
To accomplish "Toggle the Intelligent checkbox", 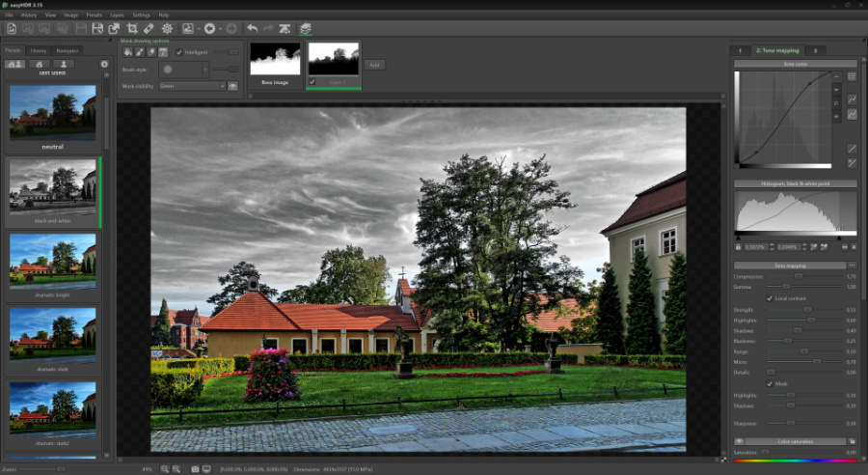I will coord(178,52).
